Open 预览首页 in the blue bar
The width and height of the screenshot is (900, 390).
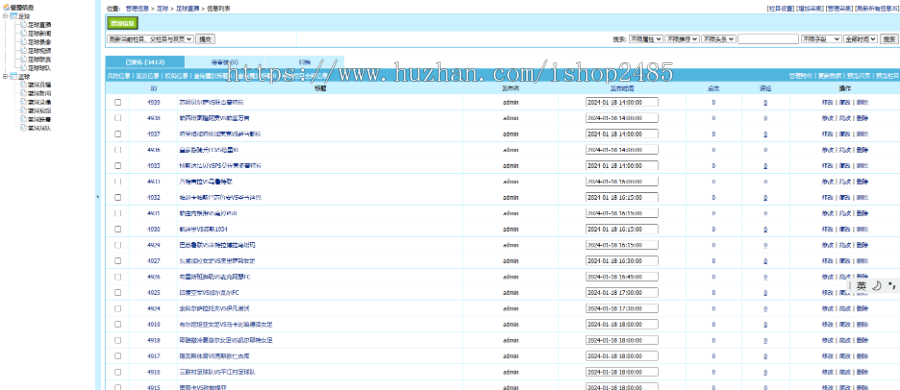(x=859, y=75)
